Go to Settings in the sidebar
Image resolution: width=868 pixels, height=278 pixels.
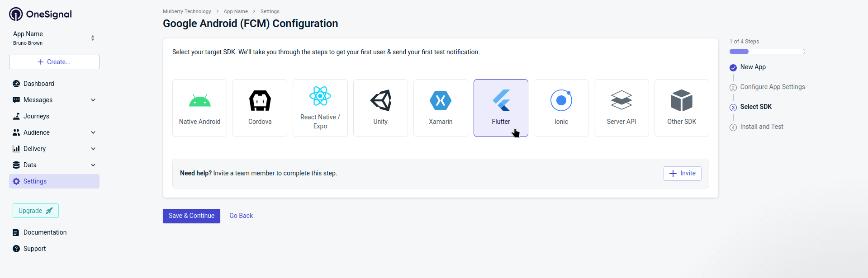point(54,181)
